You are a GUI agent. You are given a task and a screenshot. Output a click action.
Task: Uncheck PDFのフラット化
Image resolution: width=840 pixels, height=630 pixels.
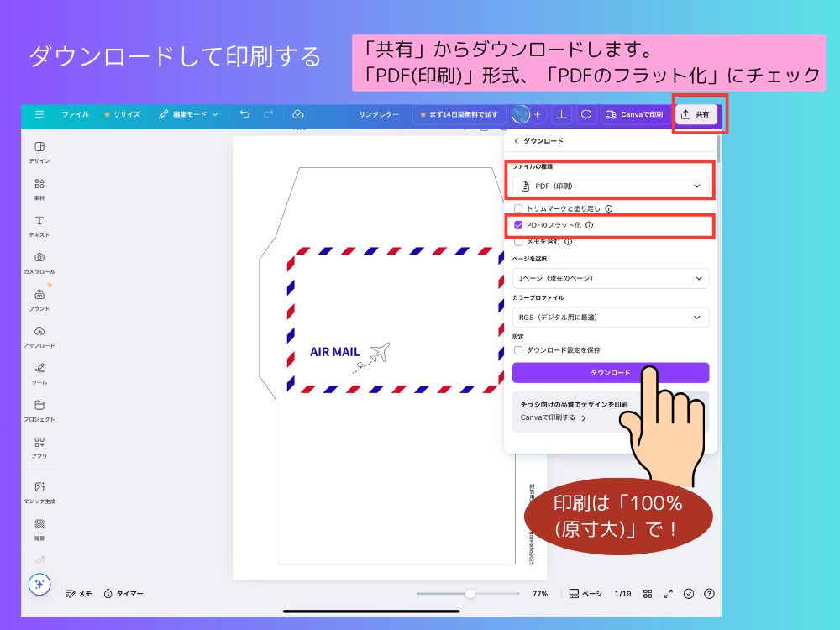518,225
